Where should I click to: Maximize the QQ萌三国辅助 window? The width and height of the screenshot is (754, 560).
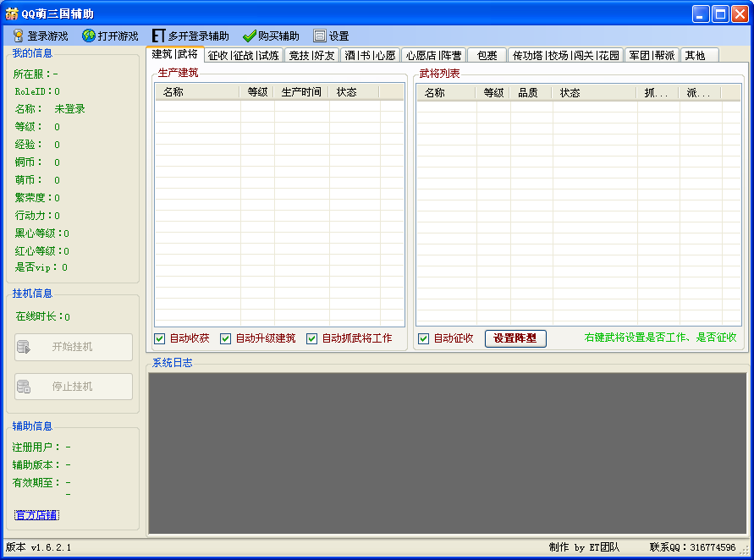[720, 14]
